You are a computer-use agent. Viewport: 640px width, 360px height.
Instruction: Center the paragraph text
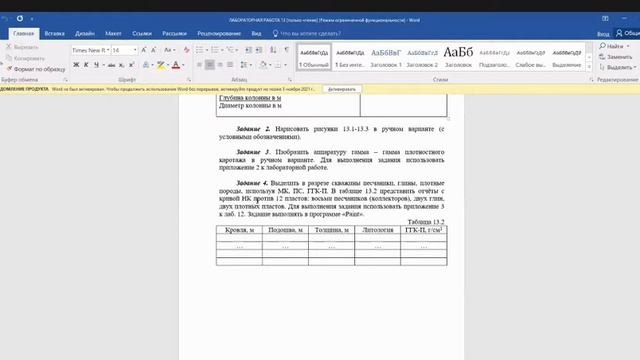[x=209, y=64]
